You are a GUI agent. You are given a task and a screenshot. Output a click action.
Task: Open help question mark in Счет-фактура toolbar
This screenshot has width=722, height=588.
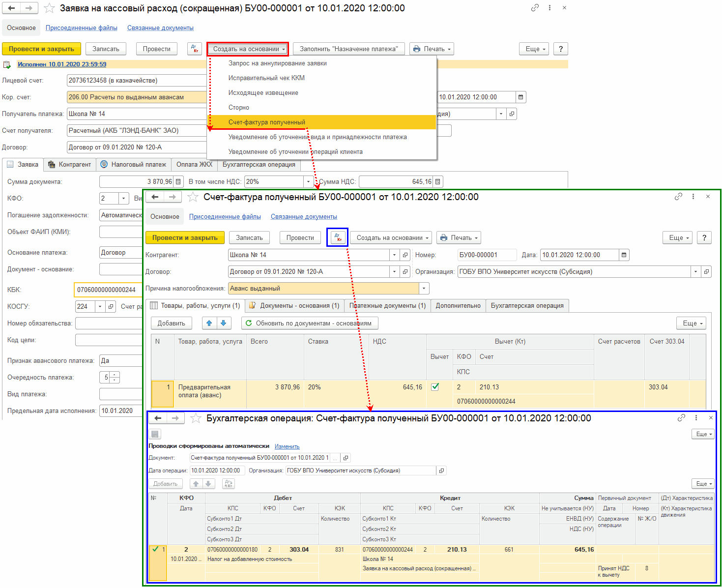point(704,237)
